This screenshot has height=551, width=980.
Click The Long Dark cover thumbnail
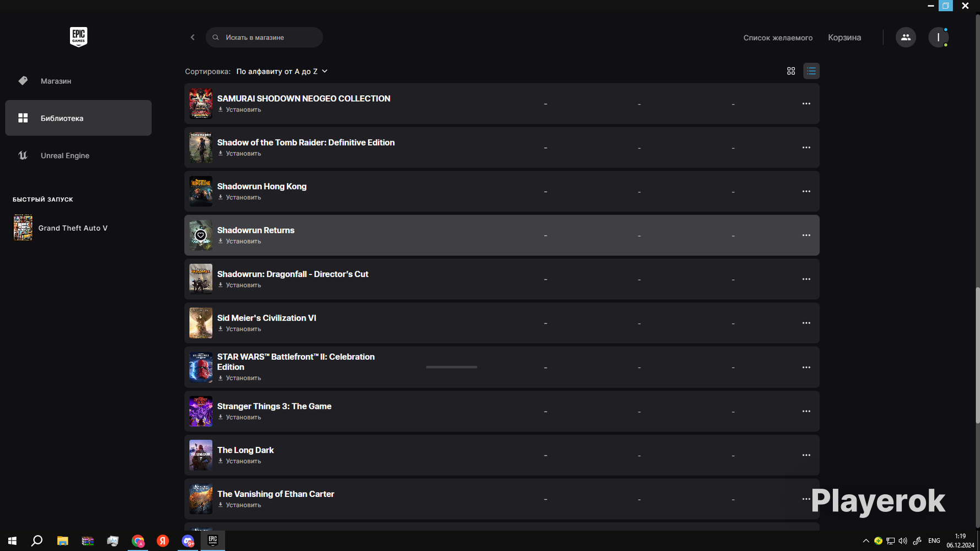[201, 455]
